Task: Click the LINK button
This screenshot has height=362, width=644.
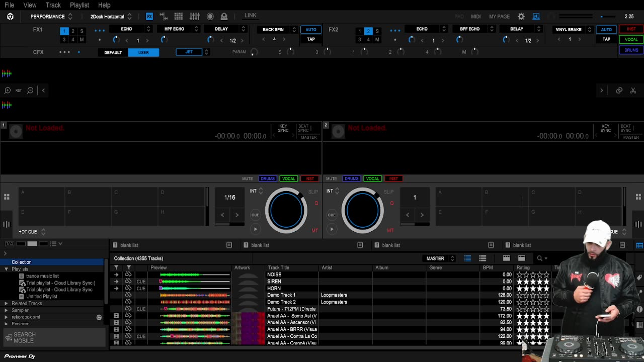Action: pyautogui.click(x=251, y=16)
